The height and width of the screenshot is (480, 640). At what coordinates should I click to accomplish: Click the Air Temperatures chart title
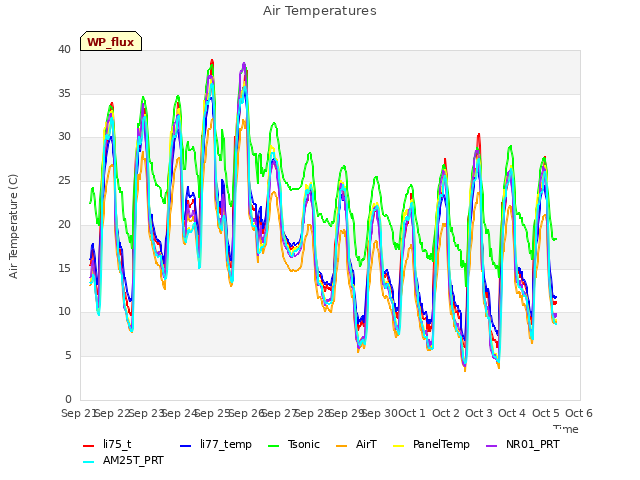click(x=320, y=11)
